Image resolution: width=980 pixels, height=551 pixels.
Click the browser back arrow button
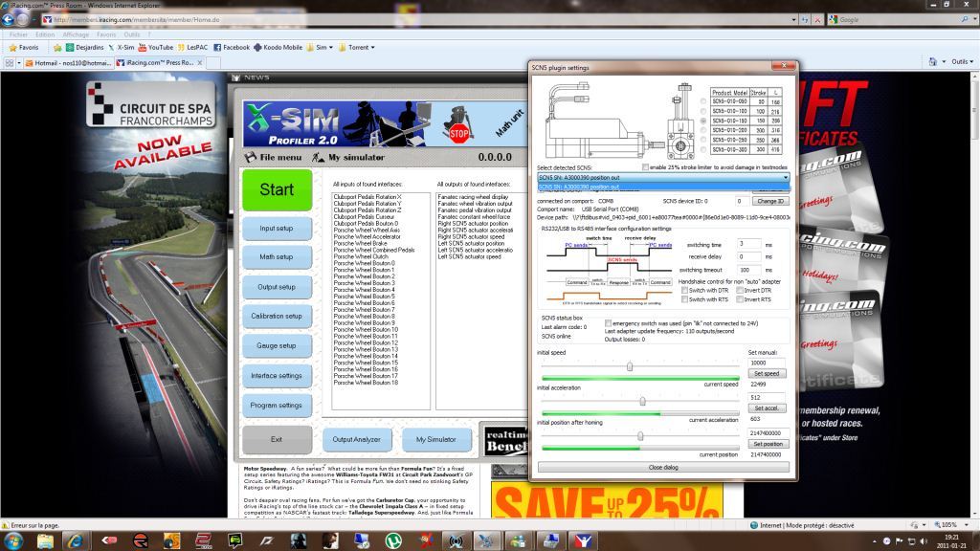[x=8, y=19]
